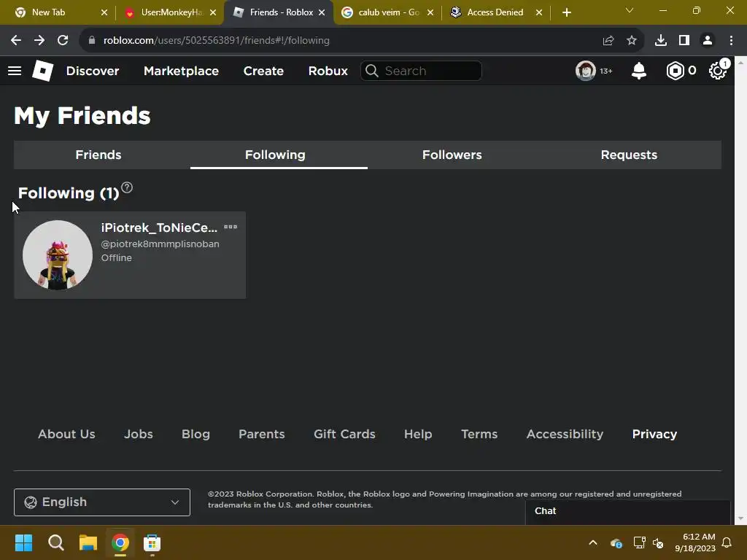The height and width of the screenshot is (560, 747).
Task: Show hidden system tray icons
Action: (593, 542)
